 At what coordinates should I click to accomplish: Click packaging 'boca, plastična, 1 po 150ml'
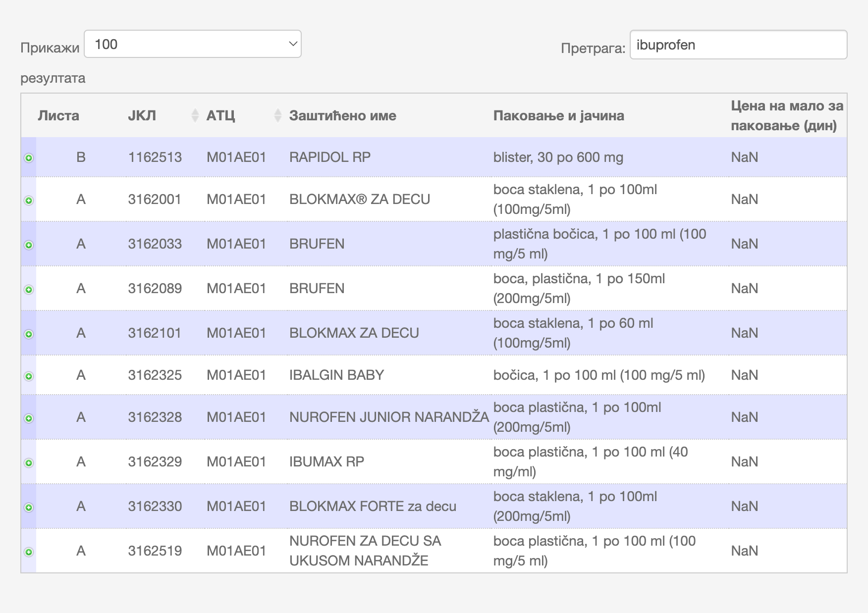pos(579,278)
